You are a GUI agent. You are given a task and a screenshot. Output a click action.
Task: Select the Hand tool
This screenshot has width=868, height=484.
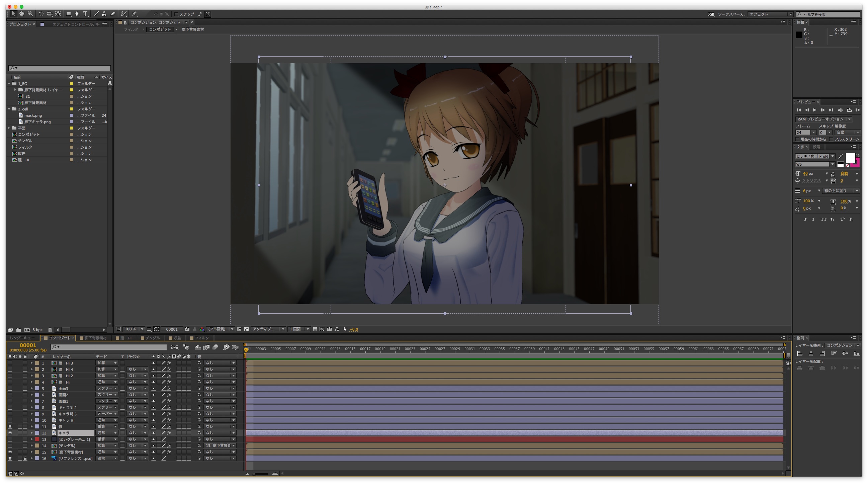(x=22, y=14)
